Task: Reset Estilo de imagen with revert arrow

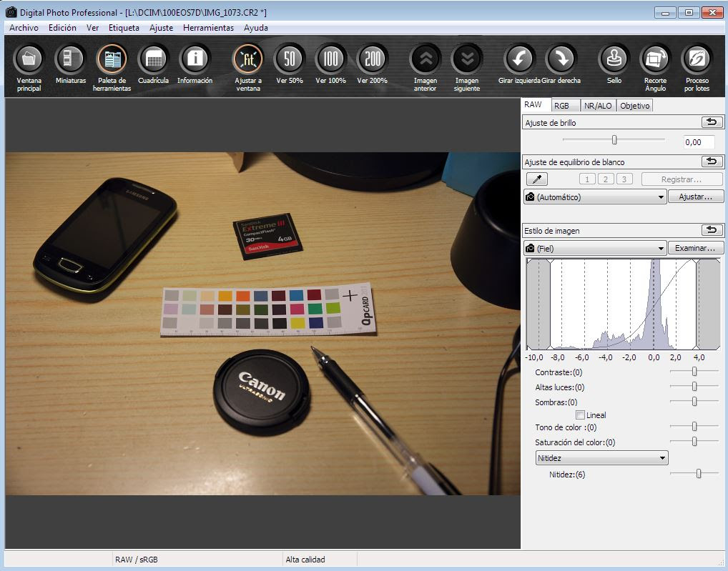Action: coord(712,230)
